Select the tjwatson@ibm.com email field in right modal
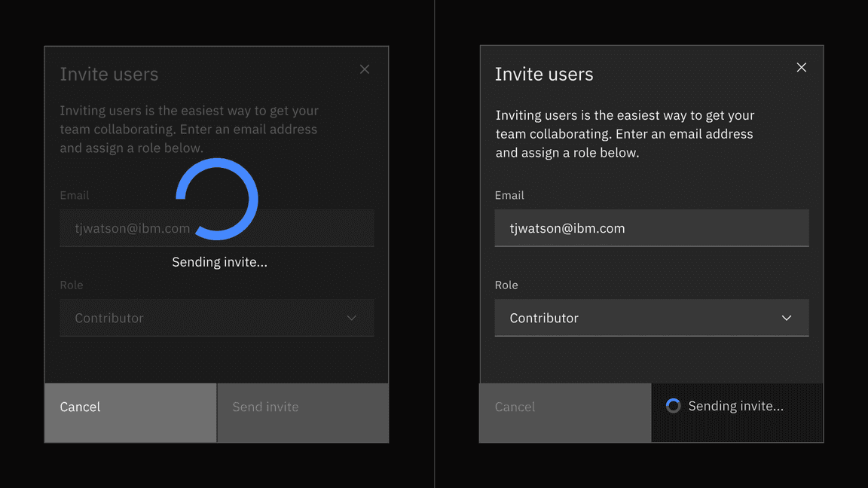This screenshot has height=488, width=868. pyautogui.click(x=652, y=228)
